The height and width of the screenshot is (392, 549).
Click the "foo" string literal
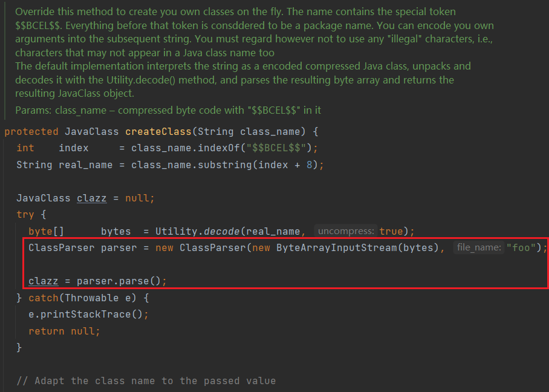point(521,247)
